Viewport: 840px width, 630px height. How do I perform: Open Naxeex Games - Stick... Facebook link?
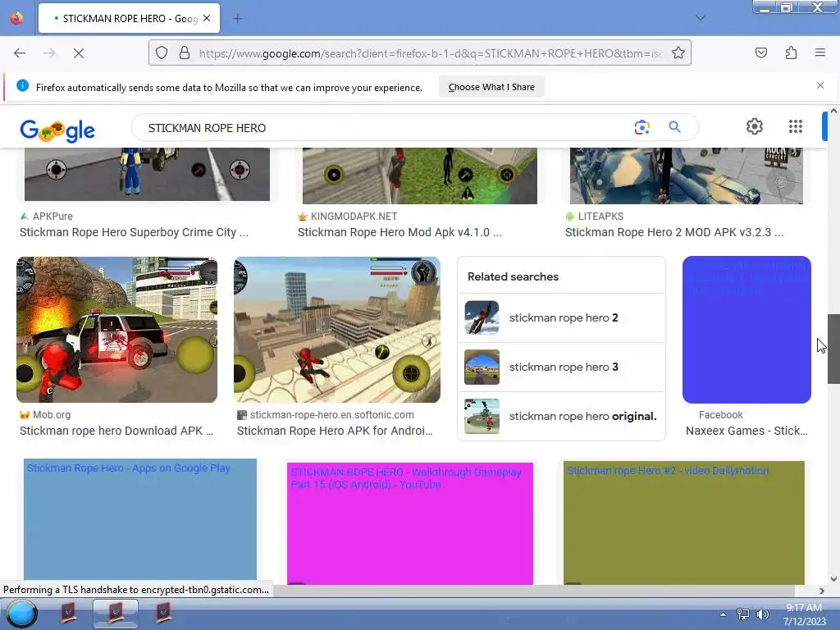746,431
